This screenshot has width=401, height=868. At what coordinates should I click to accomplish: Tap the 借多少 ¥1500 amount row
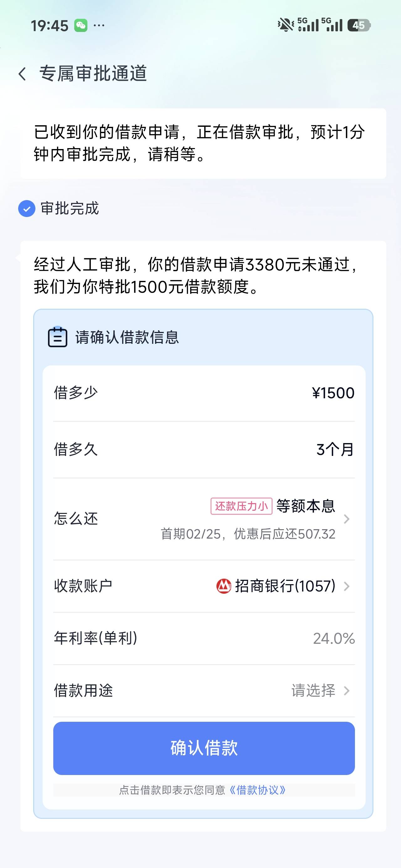(x=204, y=393)
